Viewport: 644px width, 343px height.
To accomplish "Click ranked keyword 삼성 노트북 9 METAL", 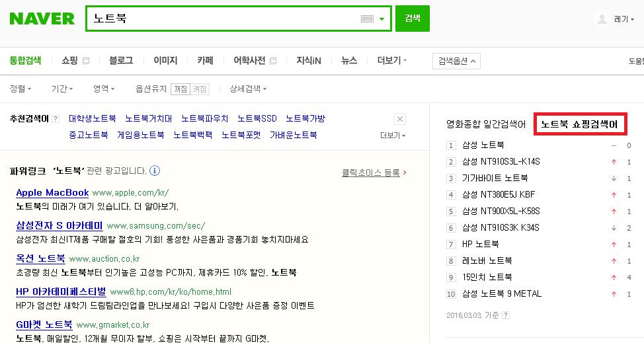I will click(501, 294).
